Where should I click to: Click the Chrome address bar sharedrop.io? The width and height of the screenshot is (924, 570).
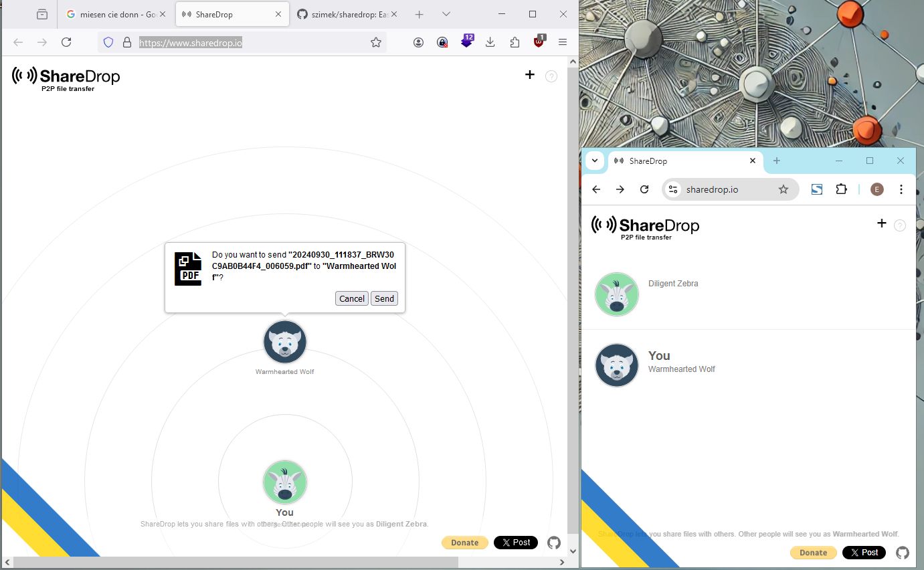click(x=730, y=189)
